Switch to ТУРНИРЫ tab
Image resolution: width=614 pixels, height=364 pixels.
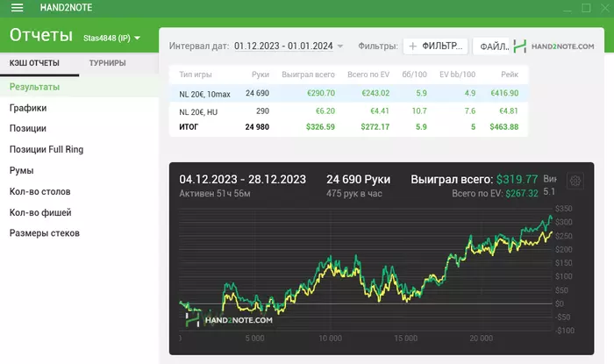coord(107,63)
